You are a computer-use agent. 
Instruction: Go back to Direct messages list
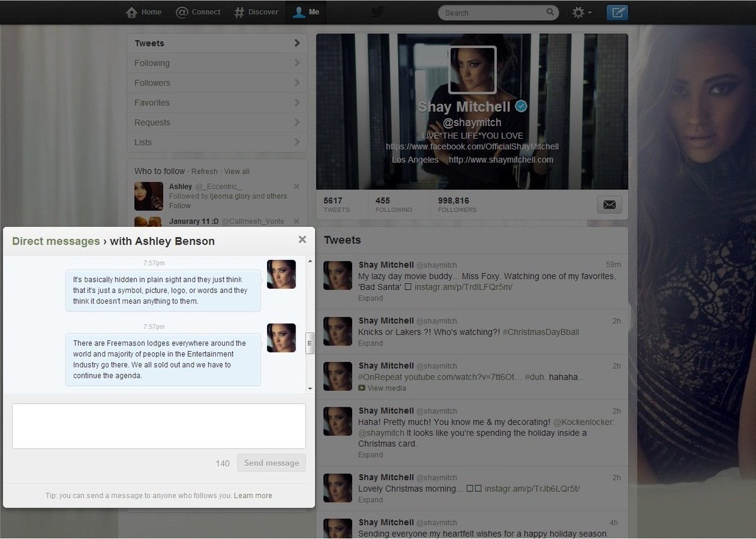55,241
